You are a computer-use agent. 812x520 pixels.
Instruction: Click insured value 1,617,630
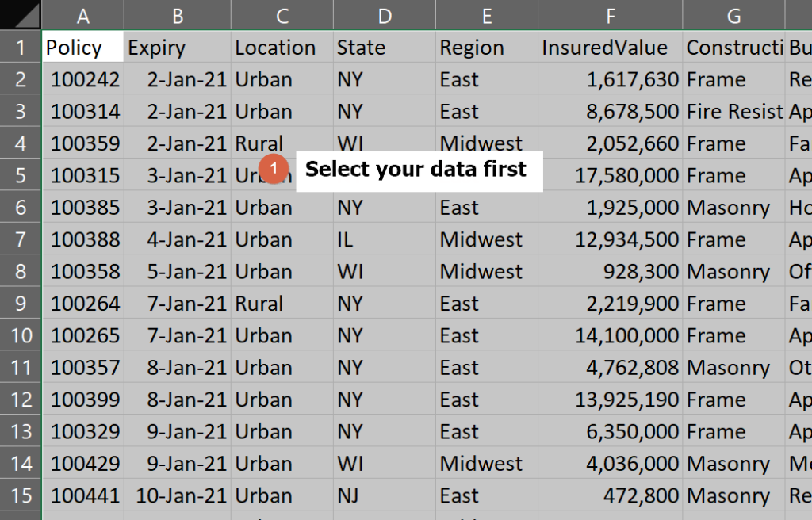coord(610,78)
